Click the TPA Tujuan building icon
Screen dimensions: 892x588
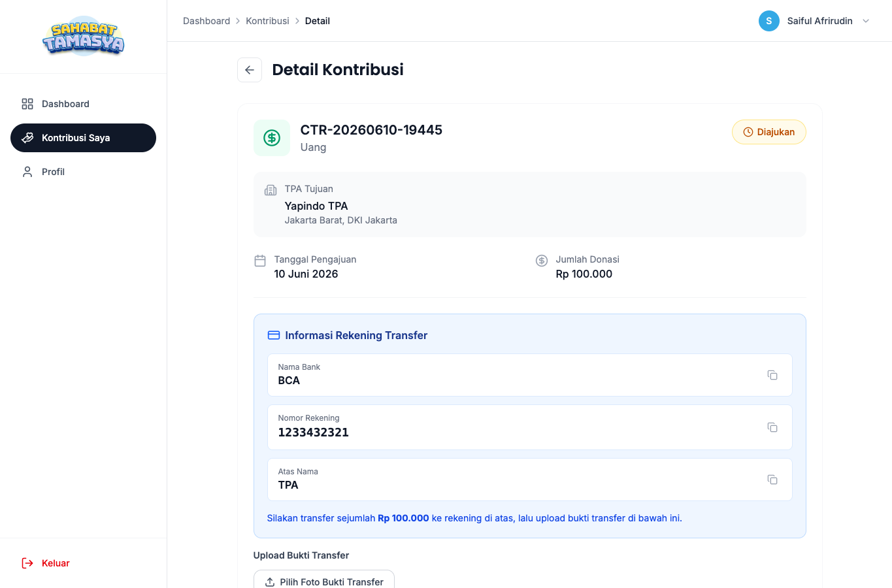tap(271, 190)
